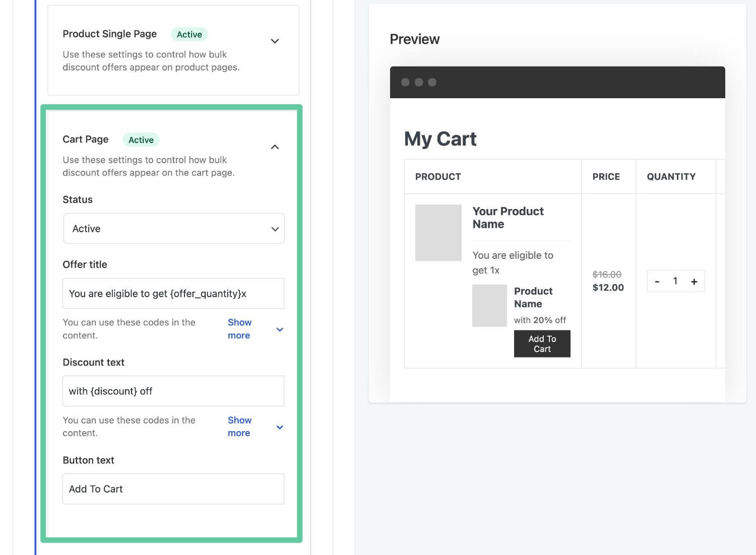Open the Status dropdown set to Active
The width and height of the screenshot is (756, 555).
click(x=174, y=229)
